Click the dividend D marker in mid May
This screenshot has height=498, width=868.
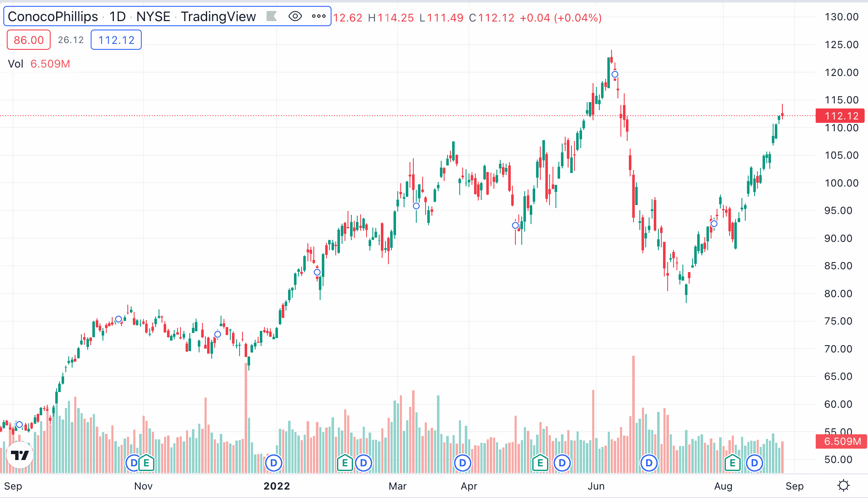(562, 463)
